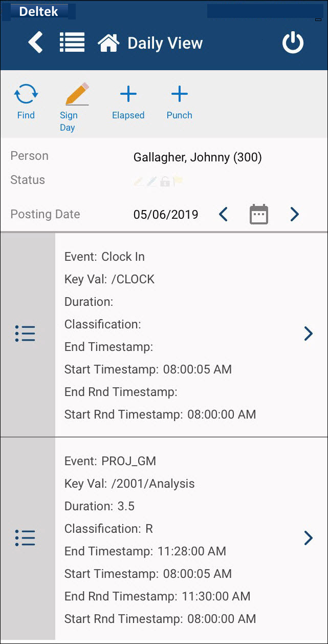Viewport: 328px width, 644px height.
Task: Open the list menu icon in header
Action: coord(72,43)
